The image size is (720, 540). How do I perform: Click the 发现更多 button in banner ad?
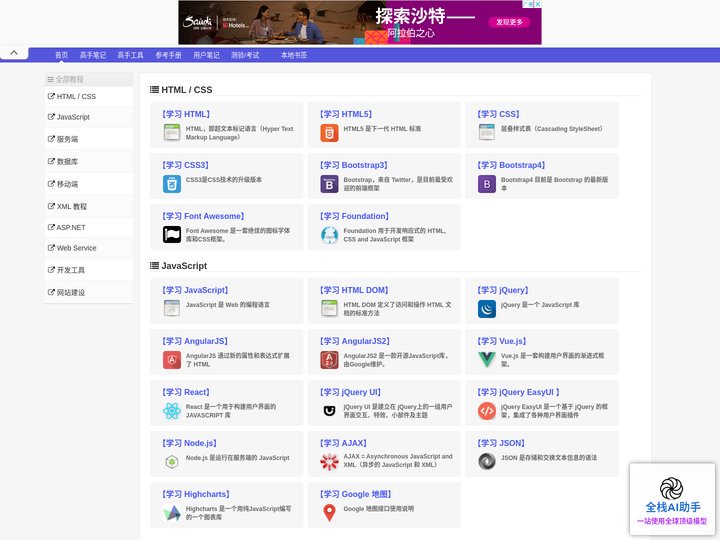(509, 22)
